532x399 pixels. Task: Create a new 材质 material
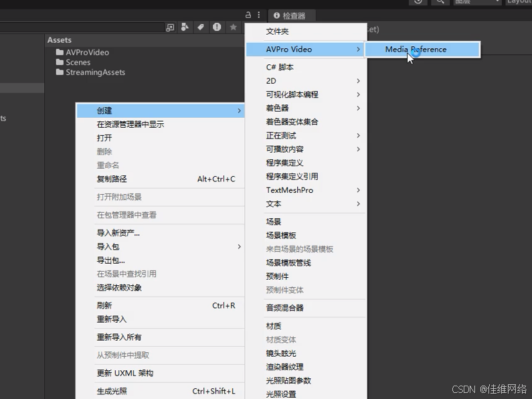coord(306,326)
